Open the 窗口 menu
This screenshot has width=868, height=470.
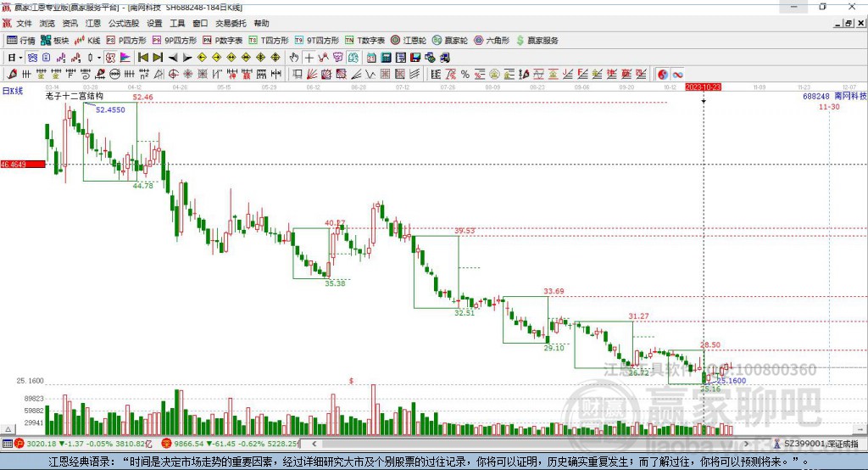point(200,23)
